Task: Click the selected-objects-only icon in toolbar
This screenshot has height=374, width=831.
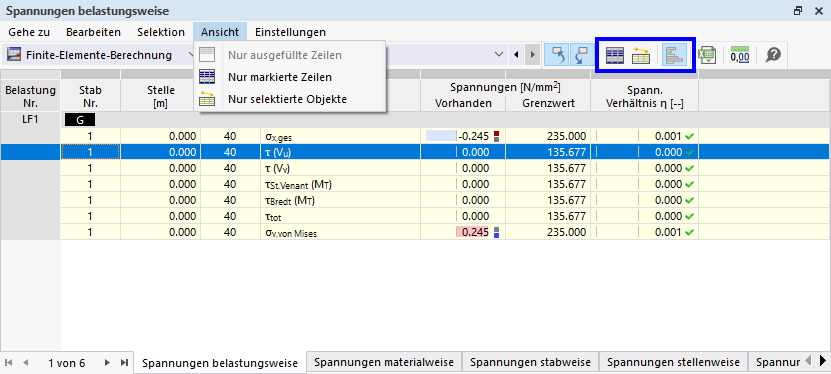Action: click(x=641, y=55)
